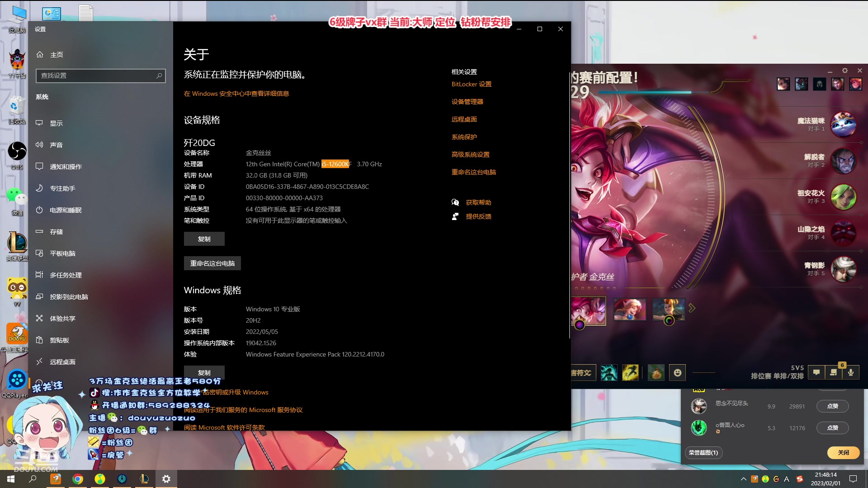Select 体验共享 in the sidebar

pyautogui.click(x=100, y=319)
